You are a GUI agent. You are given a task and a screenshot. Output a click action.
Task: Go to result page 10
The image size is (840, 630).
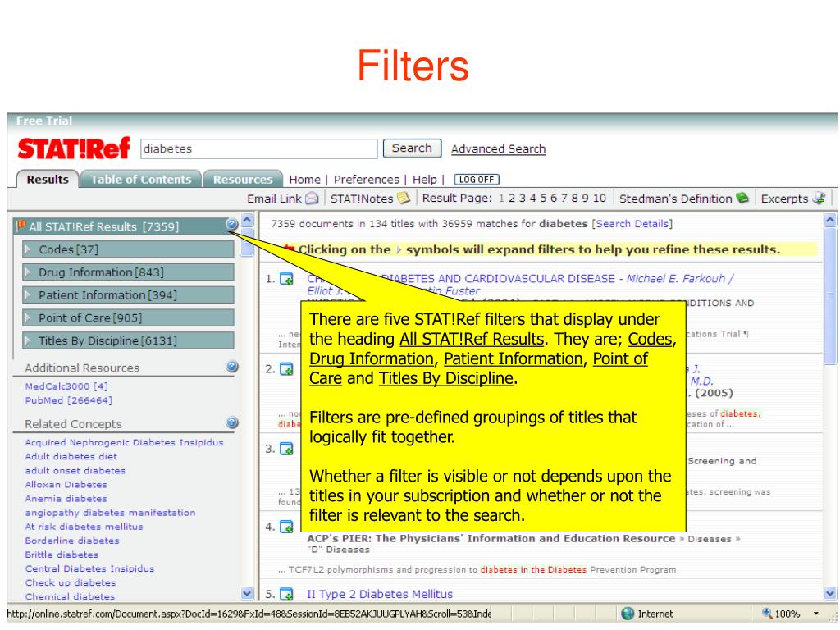[x=600, y=199]
